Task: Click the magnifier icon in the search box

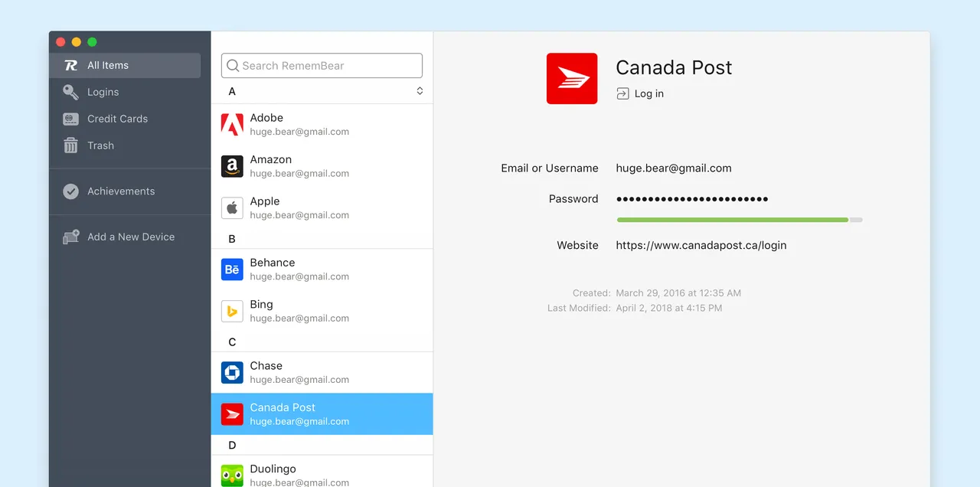Action: click(233, 66)
